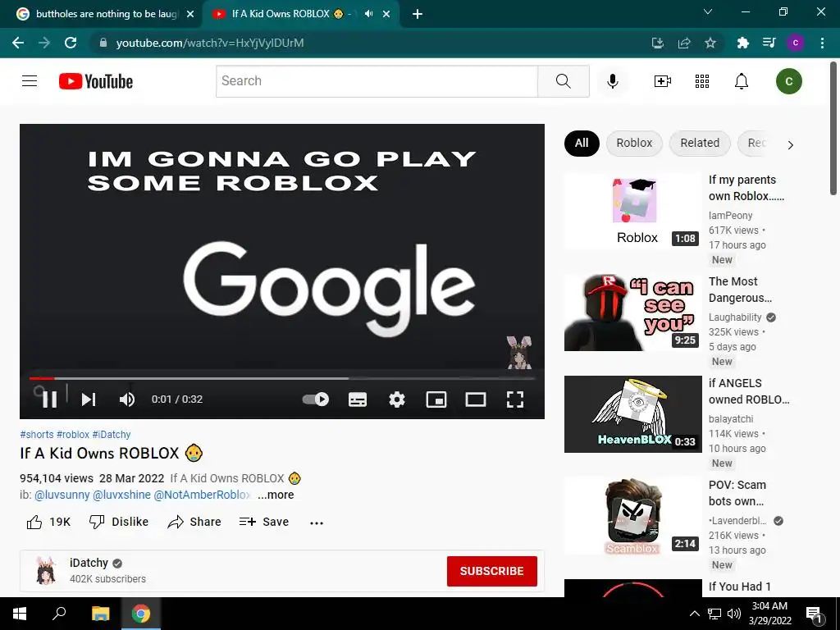Bookmark this page with star
This screenshot has width=840, height=630.
pos(710,43)
